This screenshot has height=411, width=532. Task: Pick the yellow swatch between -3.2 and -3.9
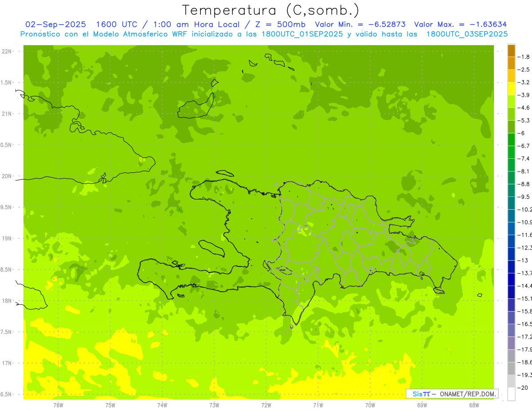point(511,89)
